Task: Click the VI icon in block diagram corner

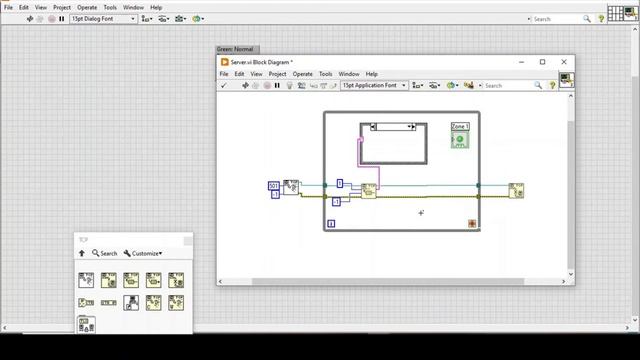Action: click(566, 80)
